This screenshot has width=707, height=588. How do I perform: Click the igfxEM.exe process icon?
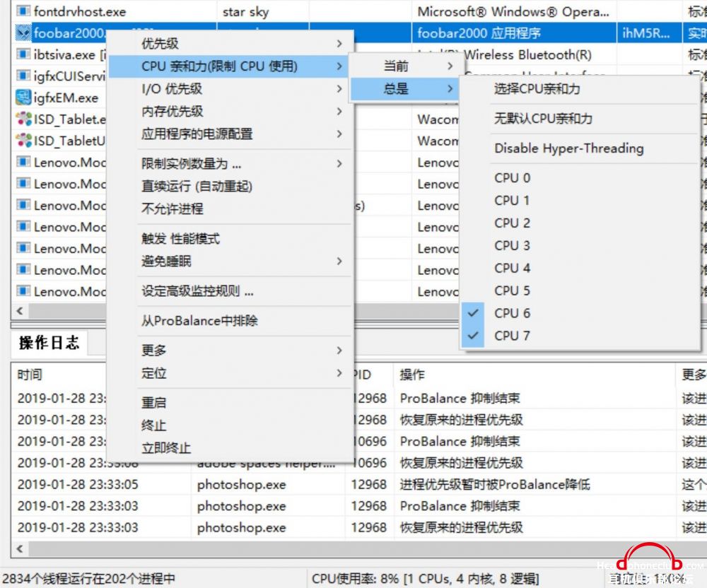[23, 97]
